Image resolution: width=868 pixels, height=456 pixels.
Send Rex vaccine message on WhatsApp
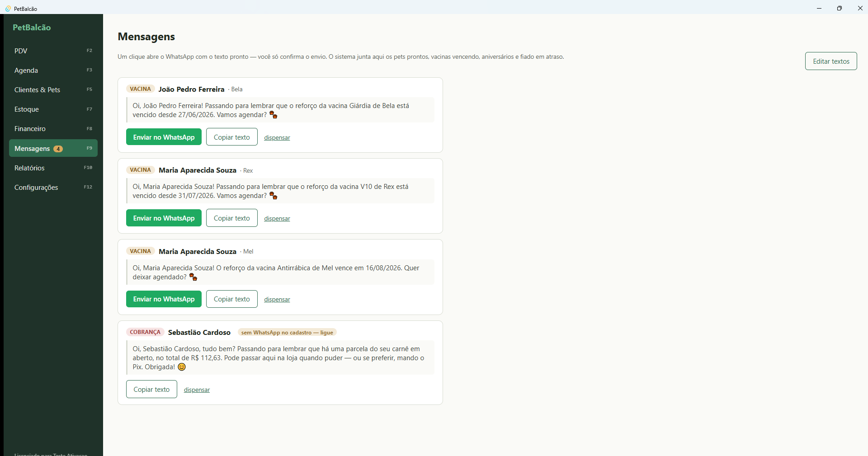(x=164, y=218)
